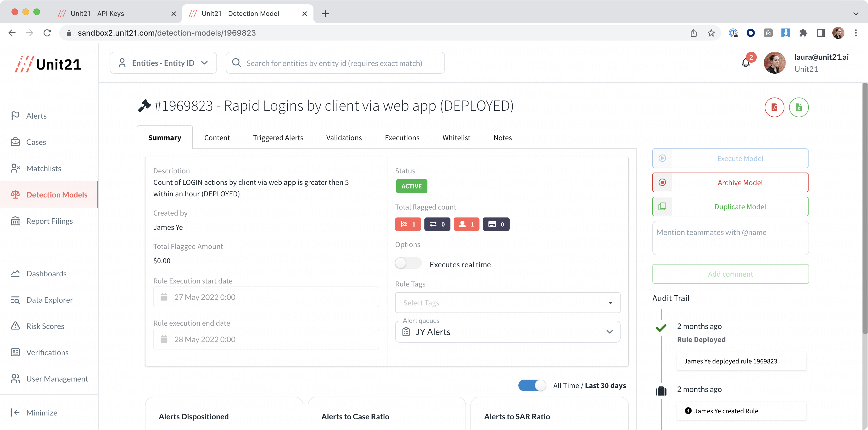Image resolution: width=868 pixels, height=430 pixels.
Task: Open the Select Tags dropdown
Action: coord(507,303)
